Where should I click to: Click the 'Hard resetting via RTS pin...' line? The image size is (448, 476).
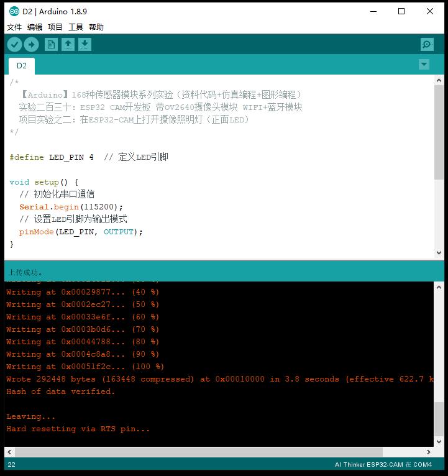pos(78,429)
